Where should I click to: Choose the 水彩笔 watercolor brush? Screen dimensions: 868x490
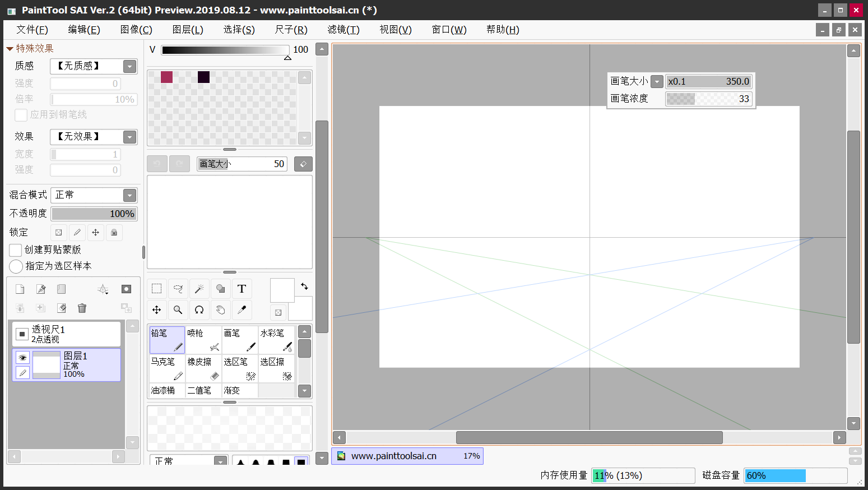click(276, 340)
